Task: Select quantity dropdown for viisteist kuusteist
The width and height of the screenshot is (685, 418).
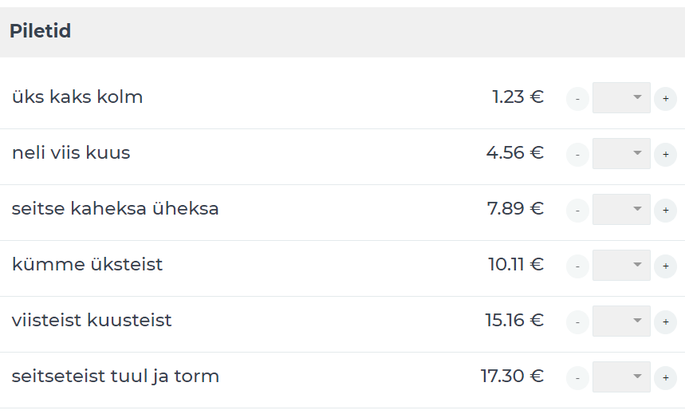Action: (621, 321)
